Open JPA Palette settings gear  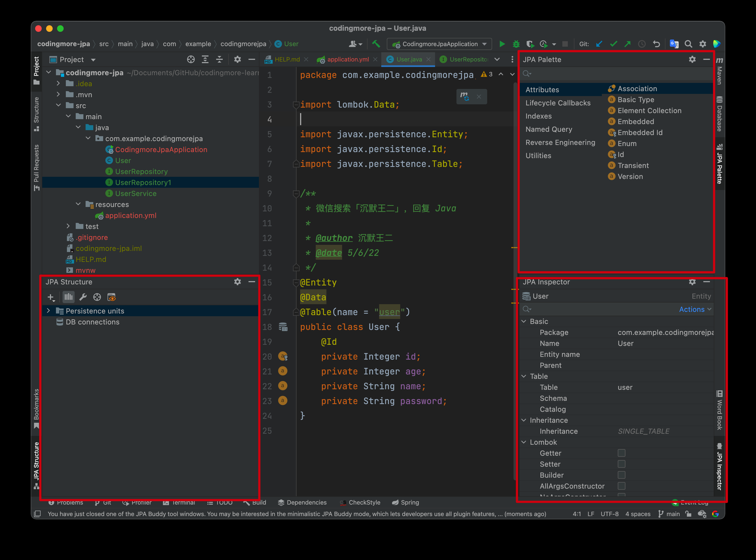coord(692,59)
